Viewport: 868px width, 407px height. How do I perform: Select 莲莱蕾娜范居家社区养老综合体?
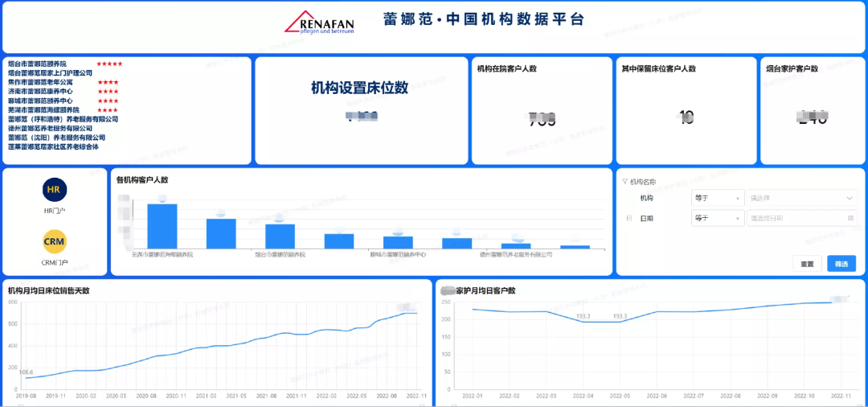53,146
